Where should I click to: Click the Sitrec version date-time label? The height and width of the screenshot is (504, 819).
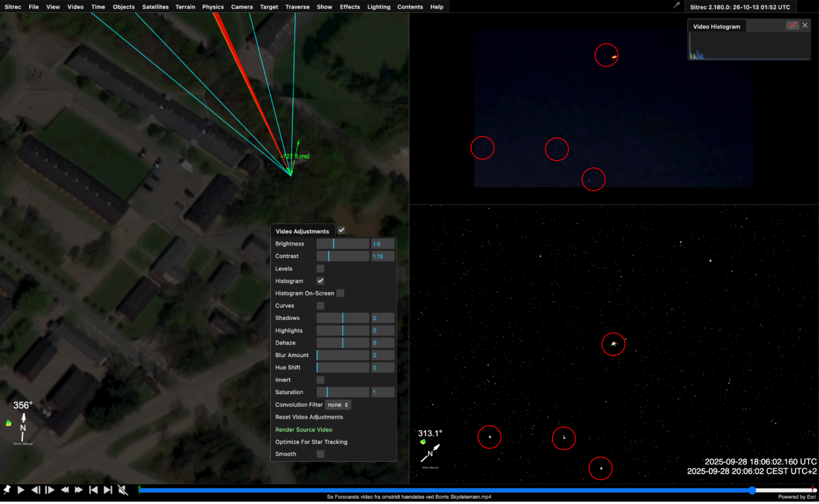[x=740, y=7]
